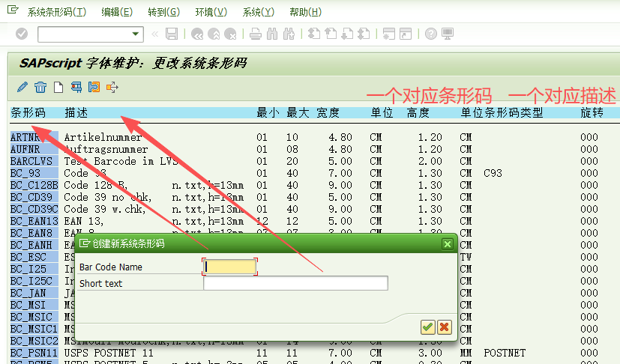
Task: Select the BC_PSN11 barcode entry
Action: (x=34, y=353)
